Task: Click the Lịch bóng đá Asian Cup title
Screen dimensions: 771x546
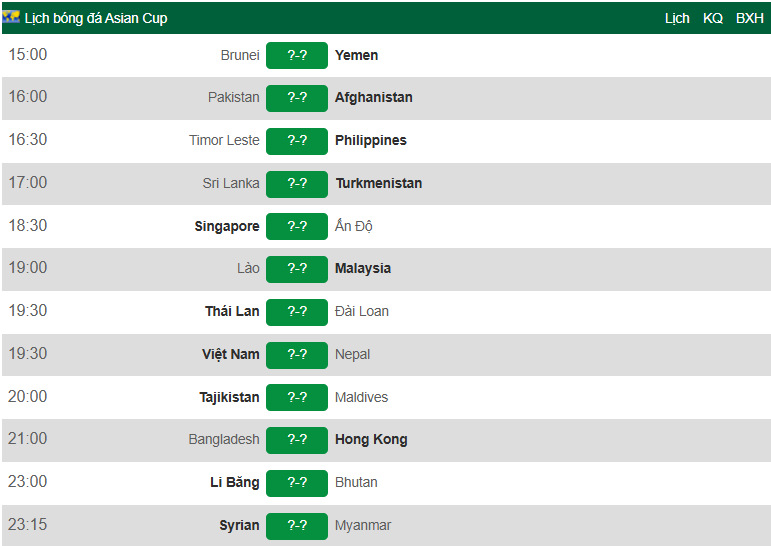Action: (x=96, y=18)
